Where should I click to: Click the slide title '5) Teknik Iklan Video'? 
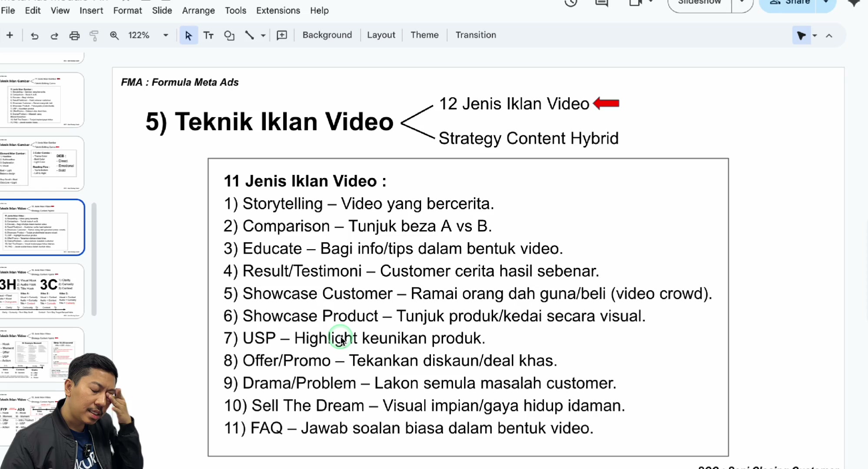pos(269,122)
